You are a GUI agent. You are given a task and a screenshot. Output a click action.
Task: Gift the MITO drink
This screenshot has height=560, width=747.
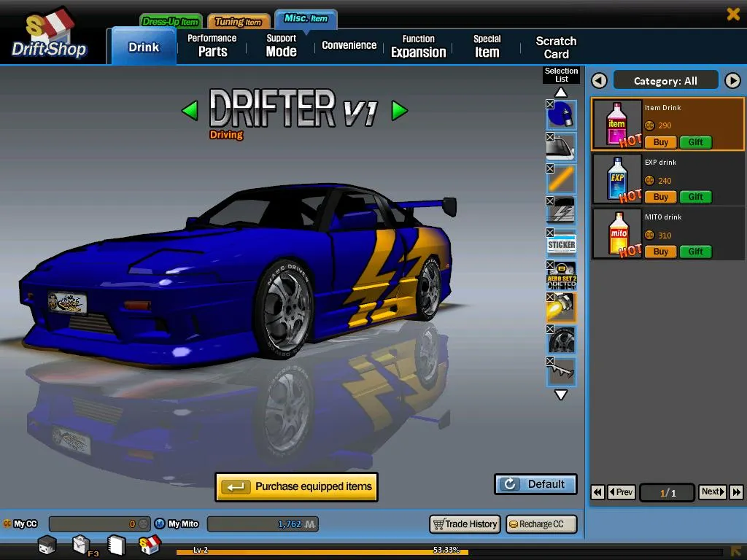(x=695, y=252)
